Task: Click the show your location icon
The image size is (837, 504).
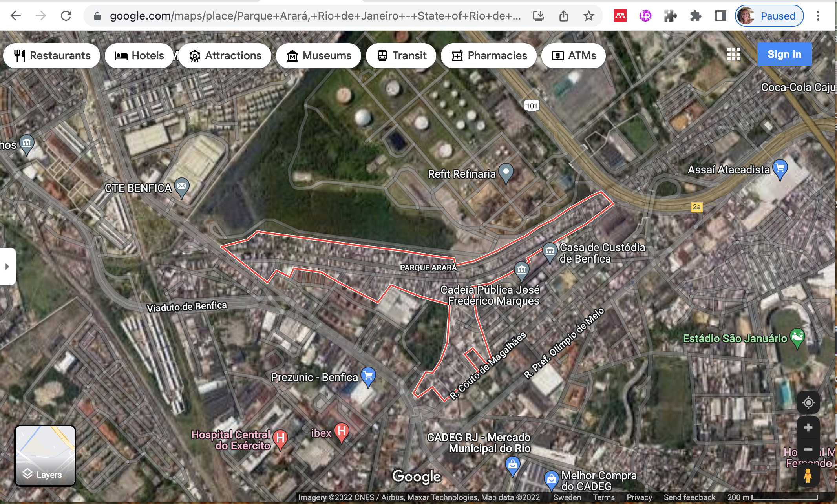Action: point(808,403)
